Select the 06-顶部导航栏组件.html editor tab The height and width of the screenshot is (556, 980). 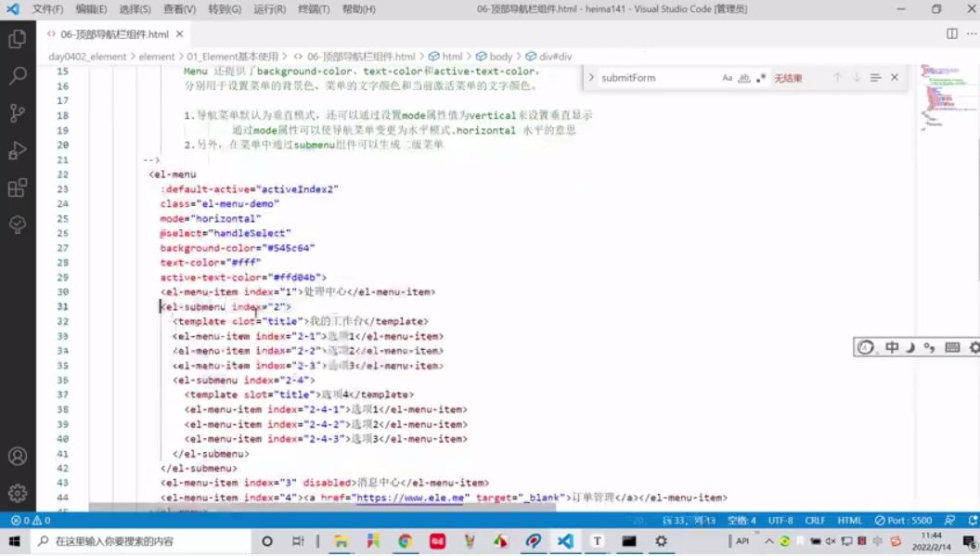tap(114, 34)
